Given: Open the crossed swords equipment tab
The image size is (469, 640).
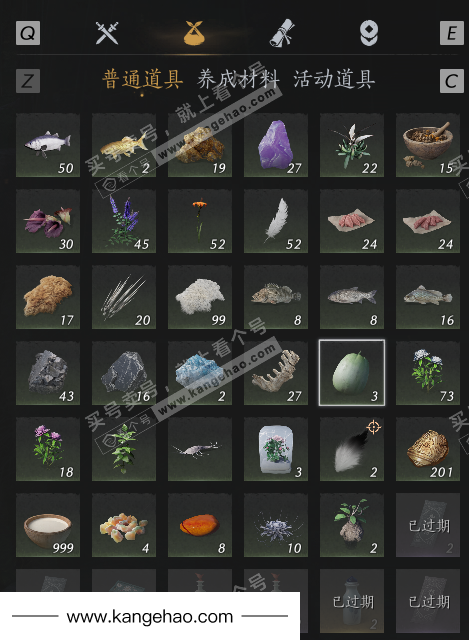Looking at the screenshot, I should (x=107, y=33).
